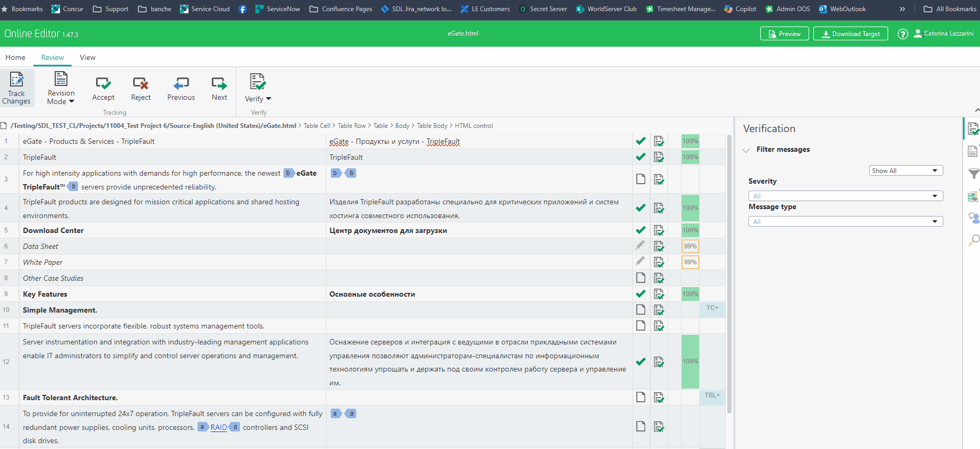Go to the Previous change

tap(181, 88)
